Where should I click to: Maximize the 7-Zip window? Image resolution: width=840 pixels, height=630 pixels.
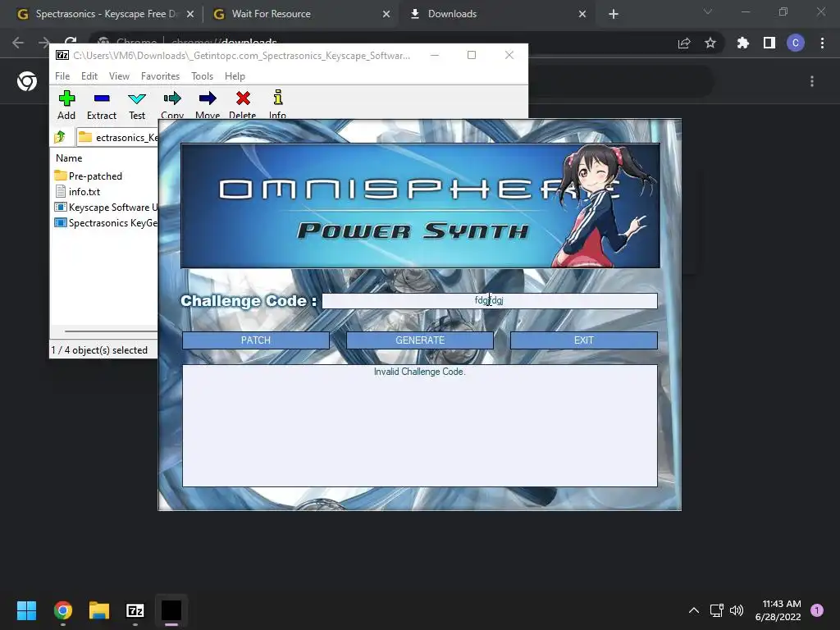[x=472, y=55]
